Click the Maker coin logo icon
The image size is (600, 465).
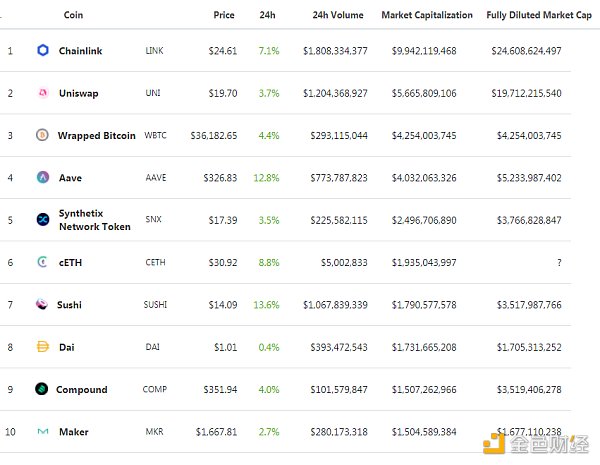(43, 432)
